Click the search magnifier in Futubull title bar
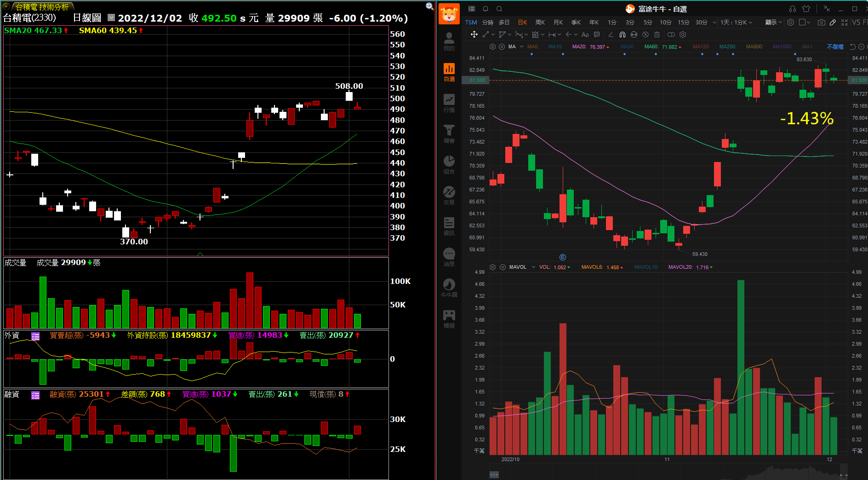The image size is (868, 480). [x=499, y=9]
